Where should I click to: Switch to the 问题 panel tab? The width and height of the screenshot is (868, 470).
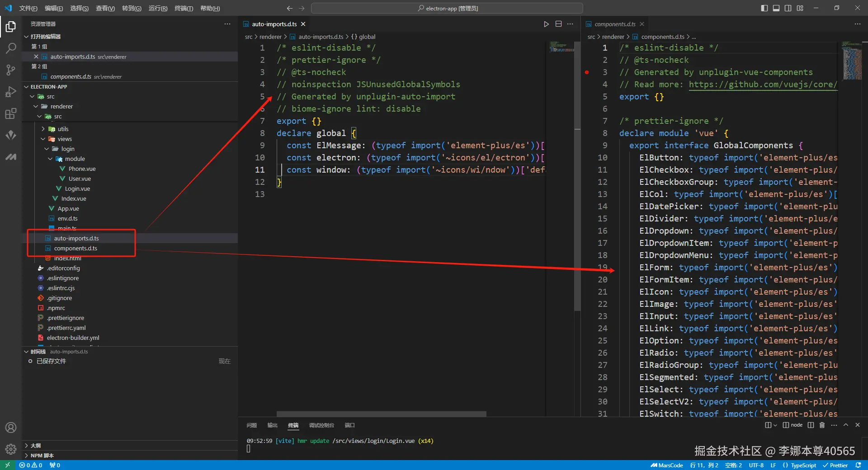251,425
